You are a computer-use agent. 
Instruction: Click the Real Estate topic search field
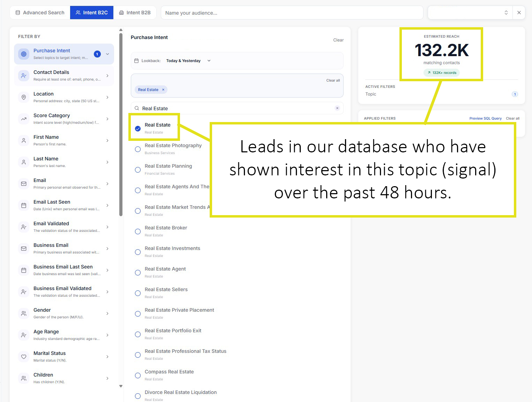point(237,108)
